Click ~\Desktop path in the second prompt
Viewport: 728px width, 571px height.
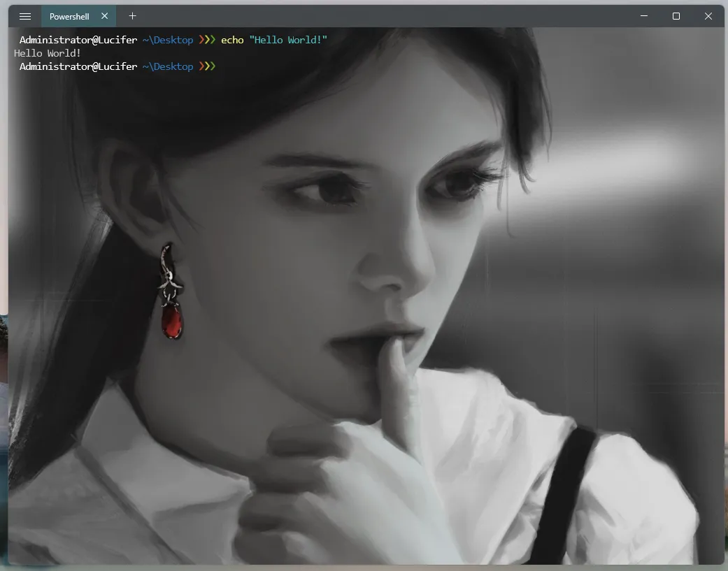tap(168, 66)
